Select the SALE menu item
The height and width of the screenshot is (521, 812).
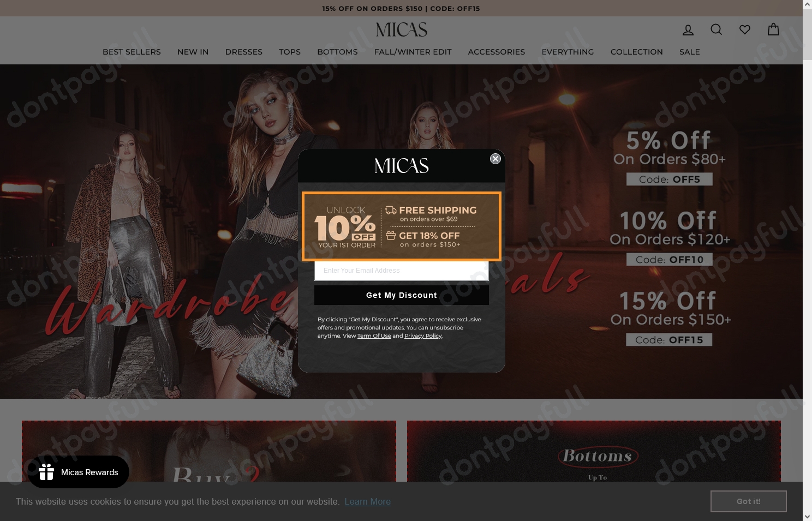coord(689,52)
